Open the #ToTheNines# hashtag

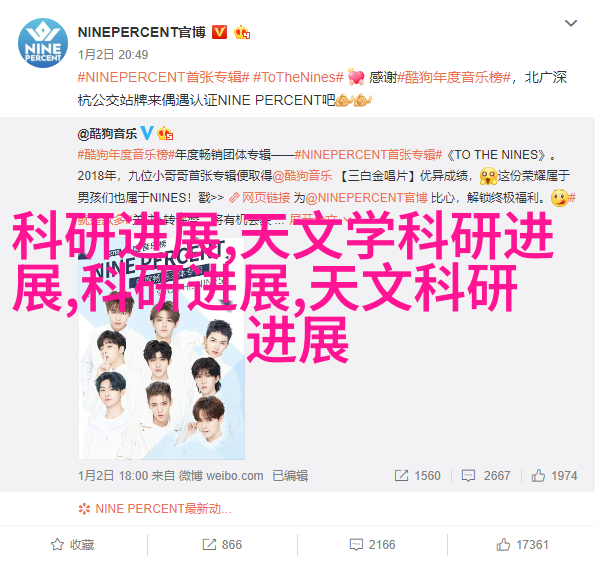pyautogui.click(x=298, y=77)
